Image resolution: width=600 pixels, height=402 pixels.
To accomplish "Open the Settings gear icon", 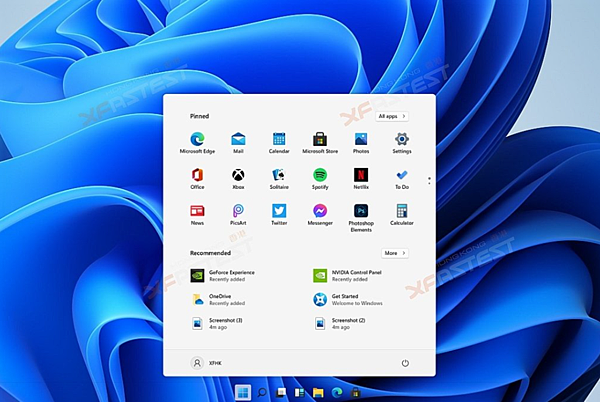I will pos(402,143).
